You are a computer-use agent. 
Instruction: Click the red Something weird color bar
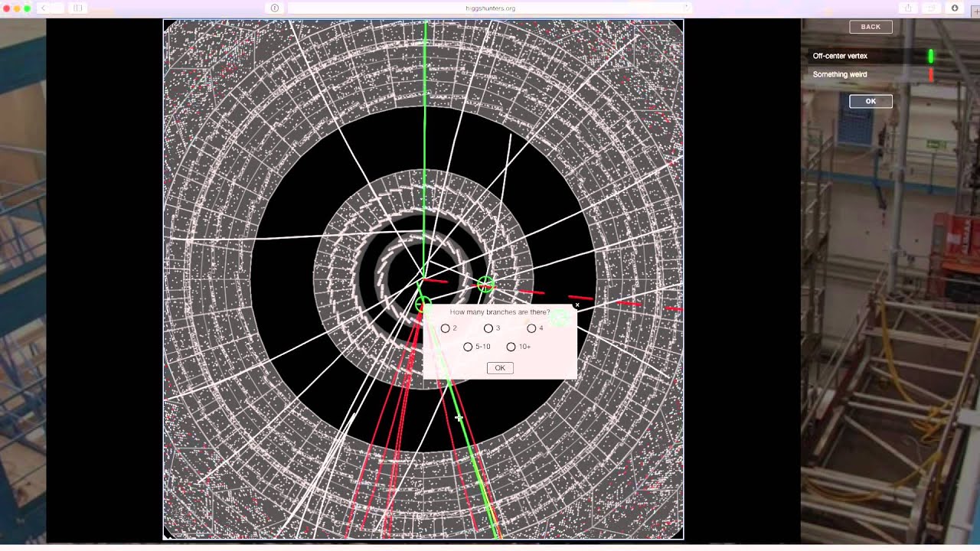pyautogui.click(x=931, y=74)
